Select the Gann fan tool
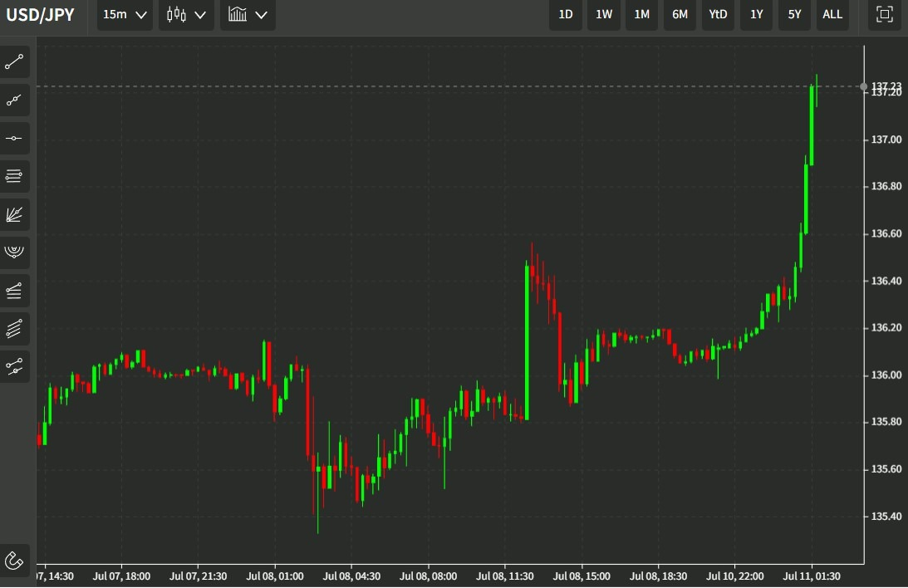The image size is (908, 588). [x=14, y=214]
